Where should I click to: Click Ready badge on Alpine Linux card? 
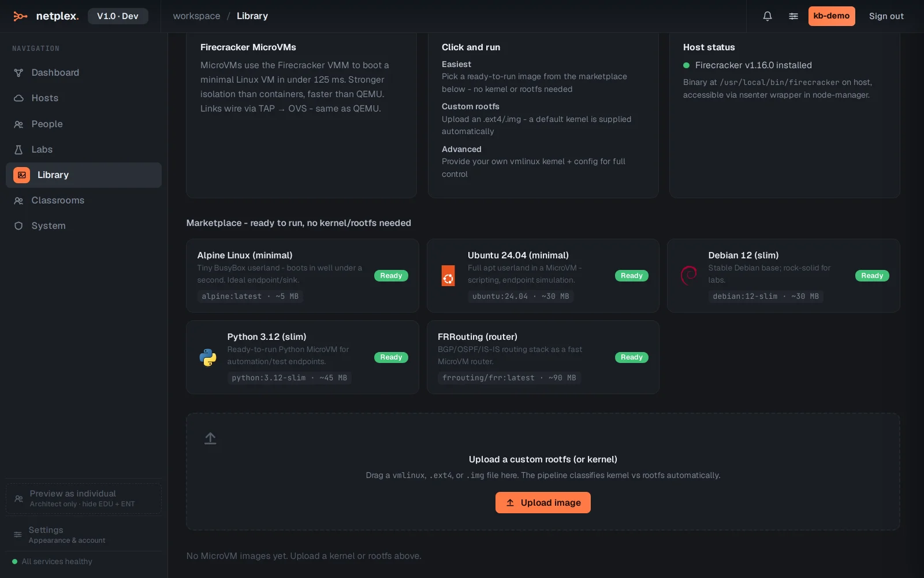tap(391, 276)
